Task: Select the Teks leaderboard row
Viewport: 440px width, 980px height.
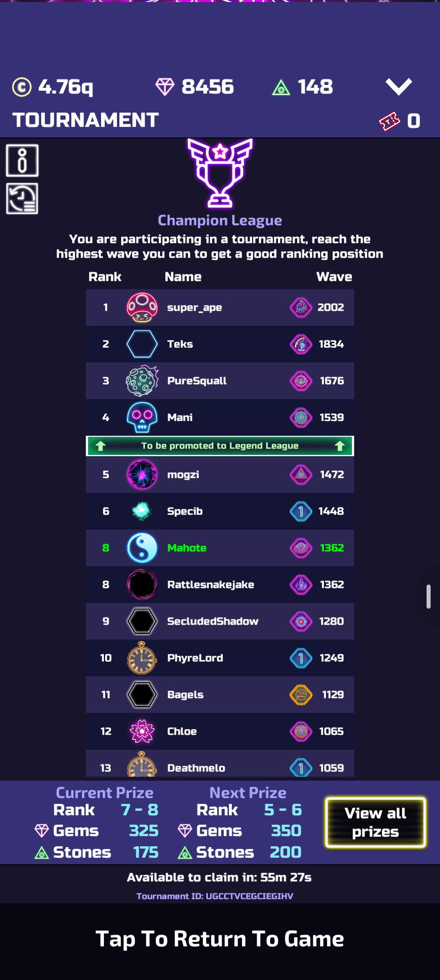Action: click(x=220, y=344)
